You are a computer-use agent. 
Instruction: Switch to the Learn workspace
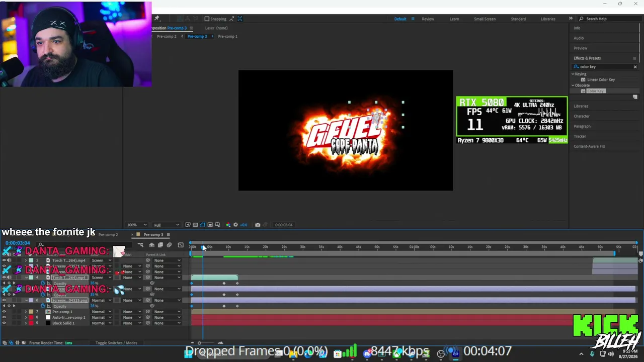pos(454,19)
